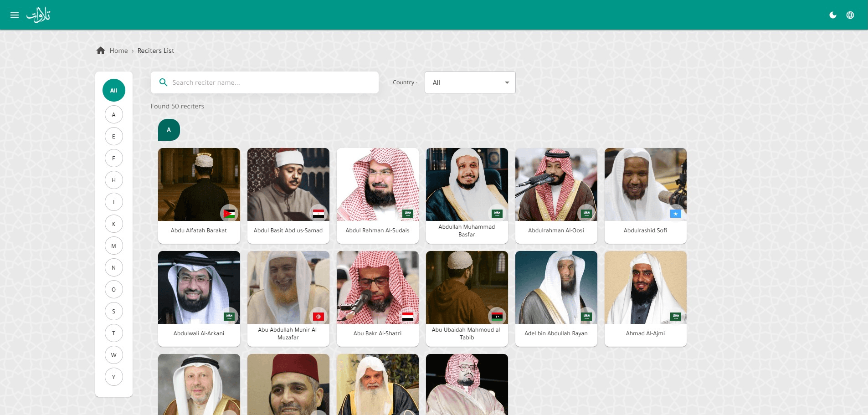Filter reciters by letter W
868x415 pixels.
(114, 355)
